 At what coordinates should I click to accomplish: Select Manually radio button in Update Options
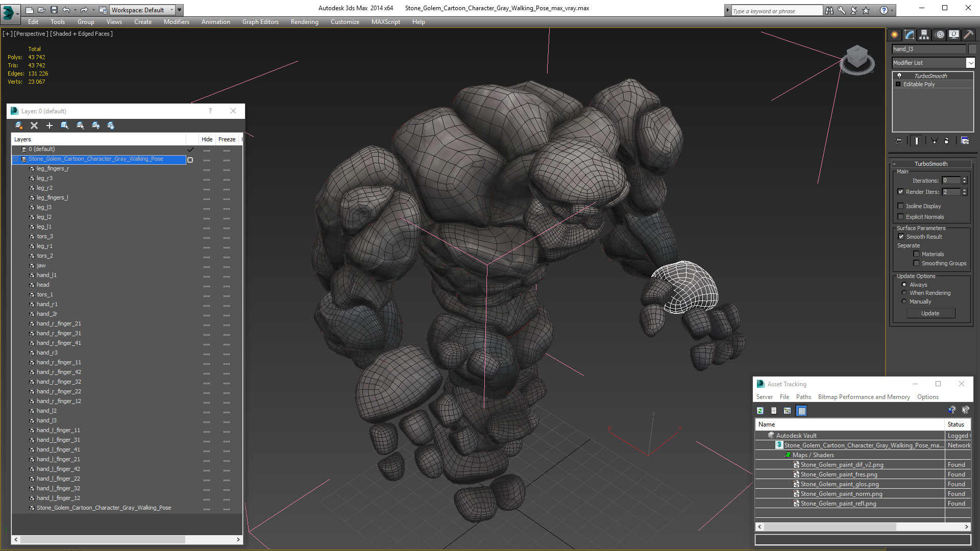click(x=904, y=302)
